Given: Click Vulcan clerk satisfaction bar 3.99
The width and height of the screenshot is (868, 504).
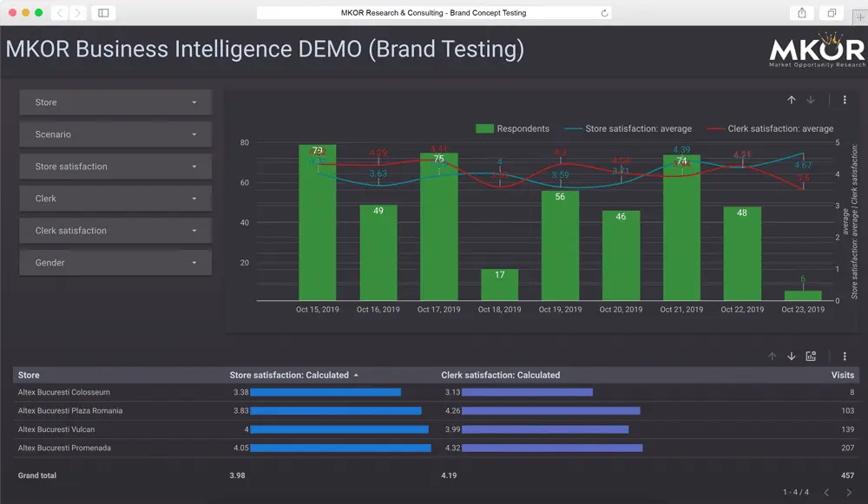Looking at the screenshot, I should [545, 429].
